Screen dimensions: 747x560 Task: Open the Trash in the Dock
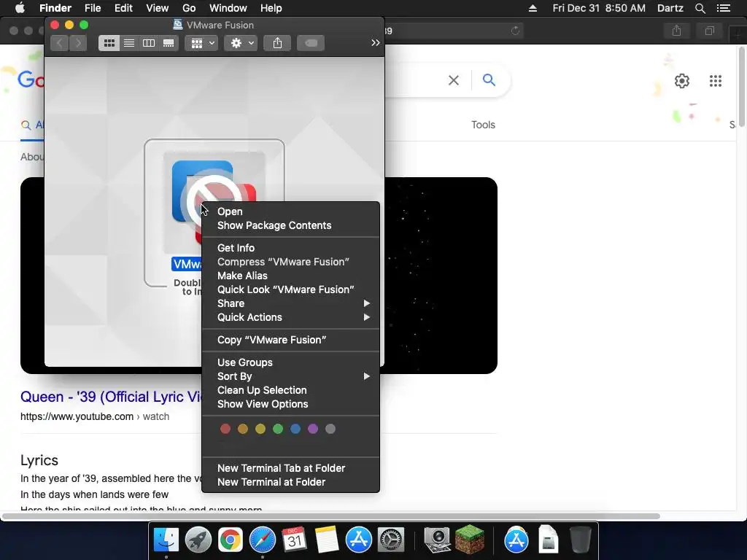(x=580, y=540)
